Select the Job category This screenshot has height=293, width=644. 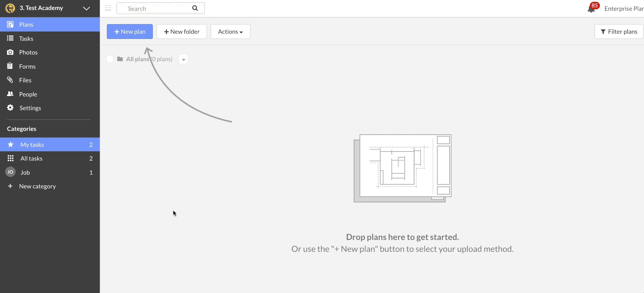coord(50,172)
